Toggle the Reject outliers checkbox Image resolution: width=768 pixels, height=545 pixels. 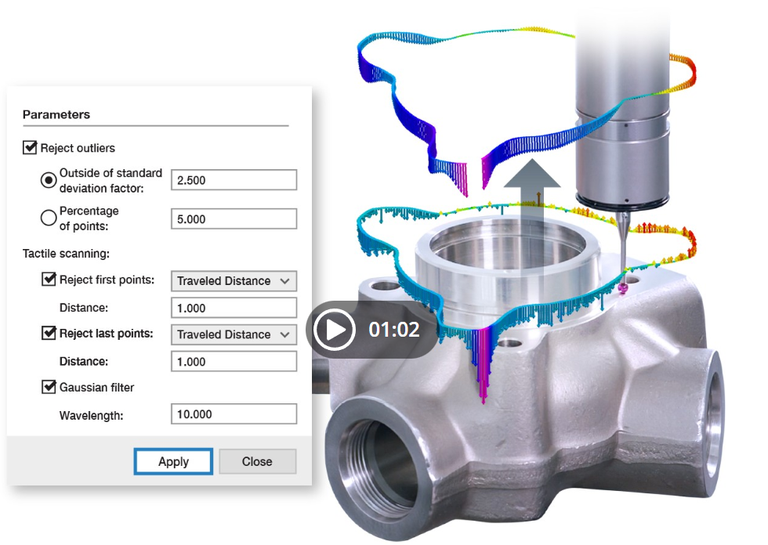30,148
